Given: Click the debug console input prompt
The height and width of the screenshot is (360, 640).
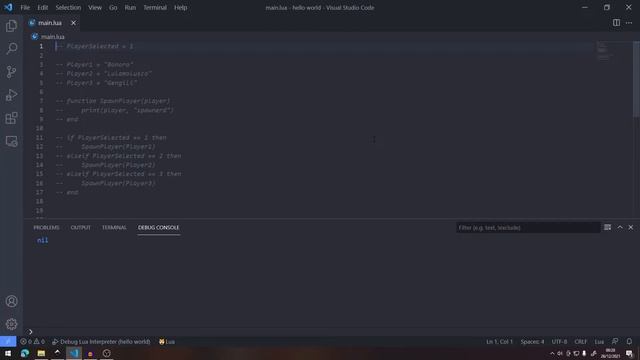Looking at the screenshot, I should pyautogui.click(x=331, y=331).
